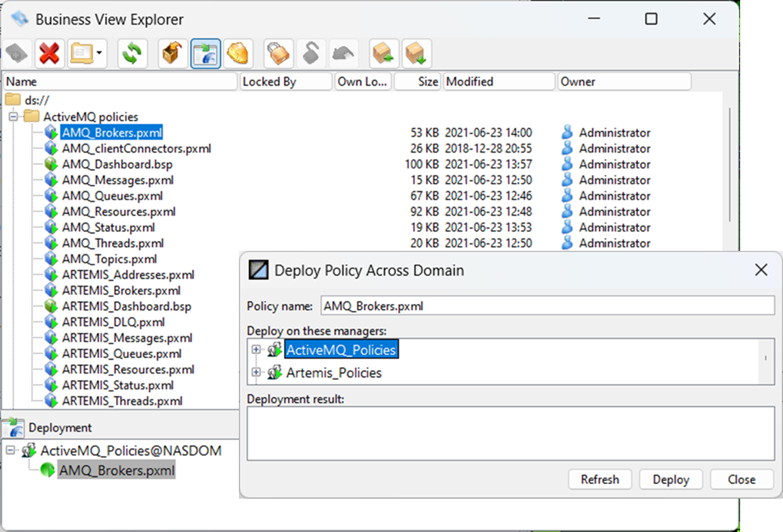
Task: Click the Locked By column header
Action: pos(286,81)
